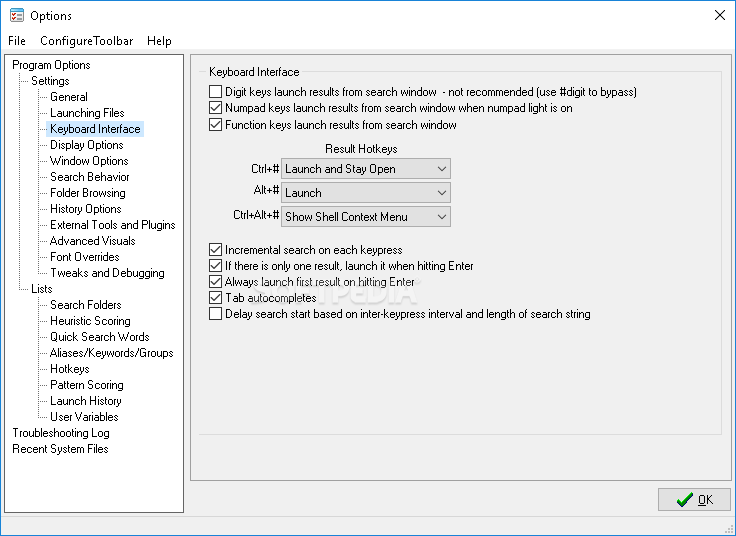Open the Ctrl+# hotkey dropdown
This screenshot has height=536, width=736.
pyautogui.click(x=366, y=169)
